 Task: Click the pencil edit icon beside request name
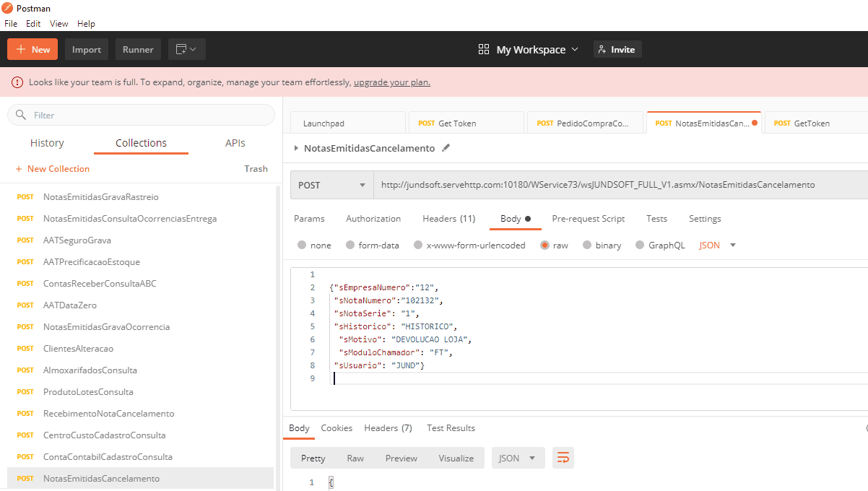click(x=446, y=148)
